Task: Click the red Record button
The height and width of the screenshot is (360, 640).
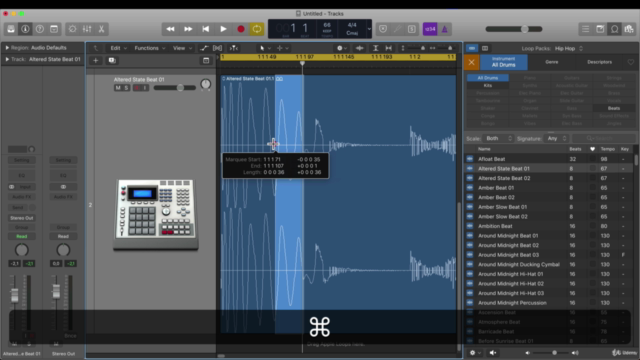Action: click(x=240, y=29)
